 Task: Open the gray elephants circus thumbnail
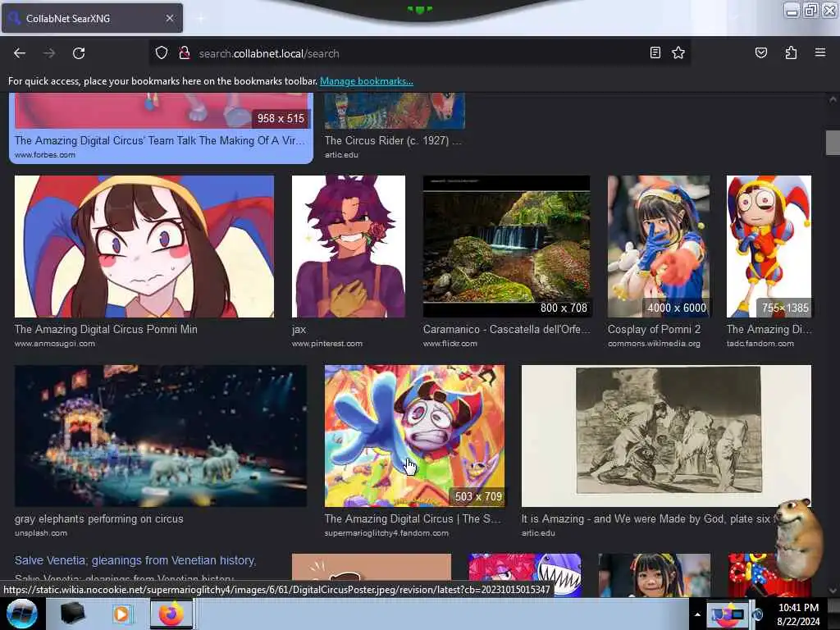(161, 436)
